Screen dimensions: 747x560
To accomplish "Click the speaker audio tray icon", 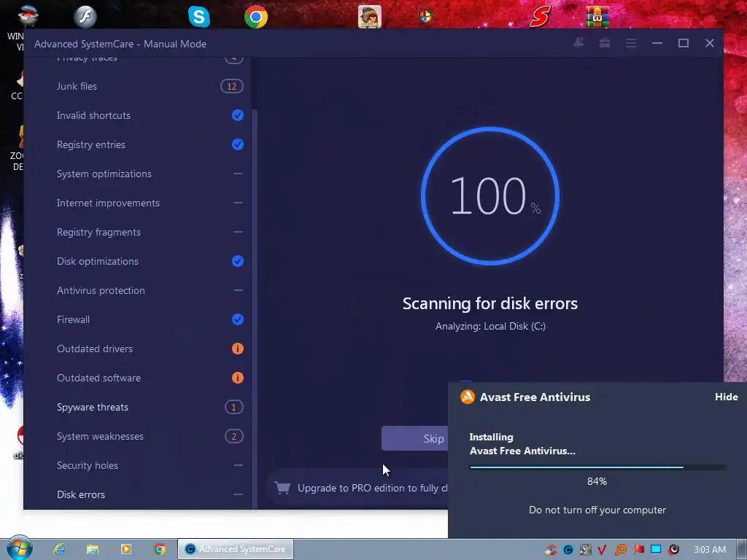I will 673,550.
